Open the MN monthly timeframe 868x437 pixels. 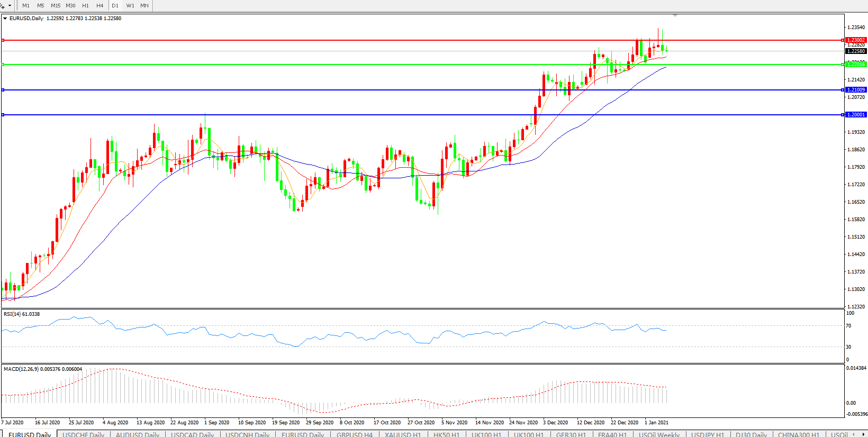click(x=144, y=5)
